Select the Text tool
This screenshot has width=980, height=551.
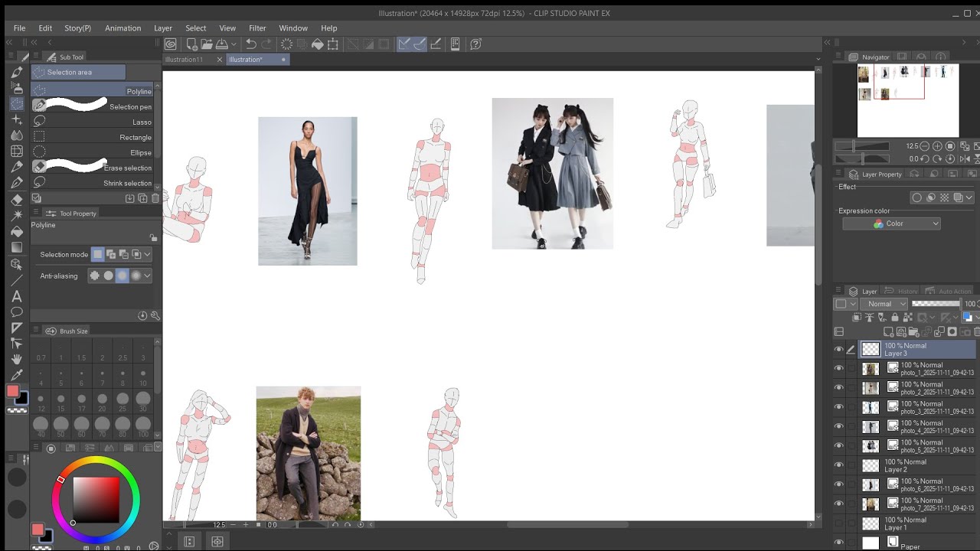pos(17,296)
